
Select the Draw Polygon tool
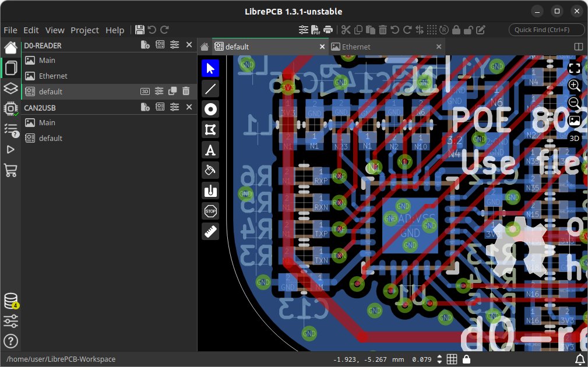point(210,129)
